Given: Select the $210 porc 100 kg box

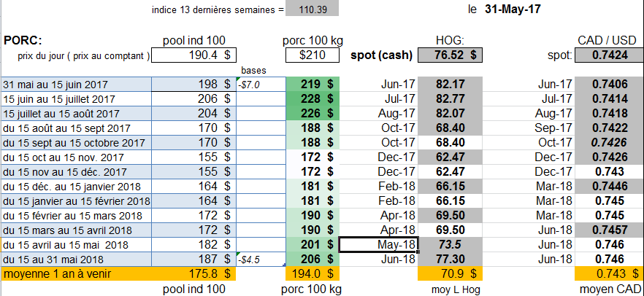Looking at the screenshot, I should pos(313,55).
